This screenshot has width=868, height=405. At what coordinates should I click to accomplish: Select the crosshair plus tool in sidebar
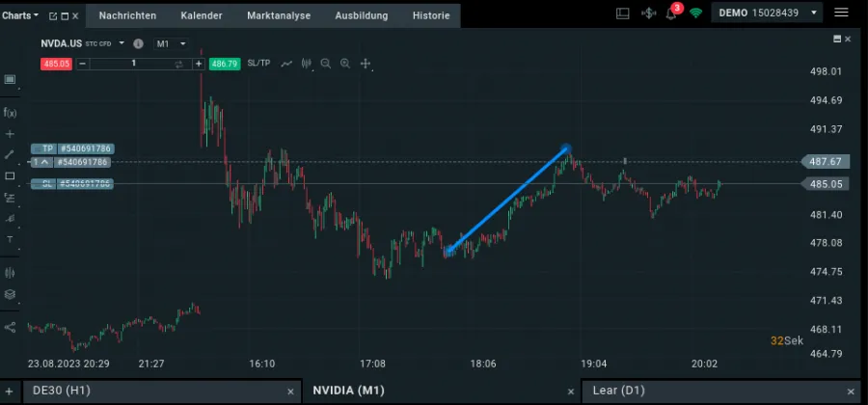pos(10,134)
